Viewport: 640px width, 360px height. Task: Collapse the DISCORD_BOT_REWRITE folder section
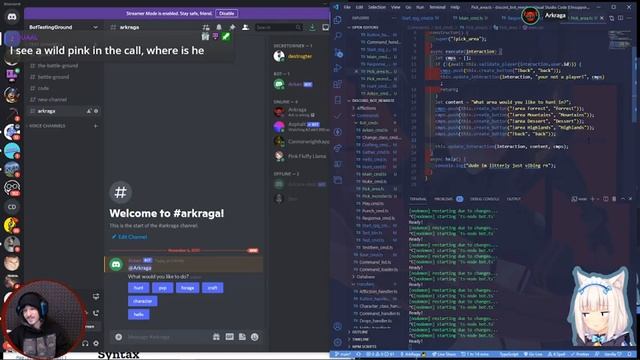[x=372, y=100]
